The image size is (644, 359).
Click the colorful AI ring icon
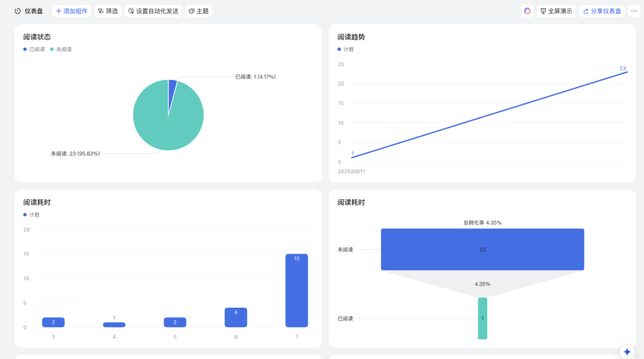tap(527, 11)
